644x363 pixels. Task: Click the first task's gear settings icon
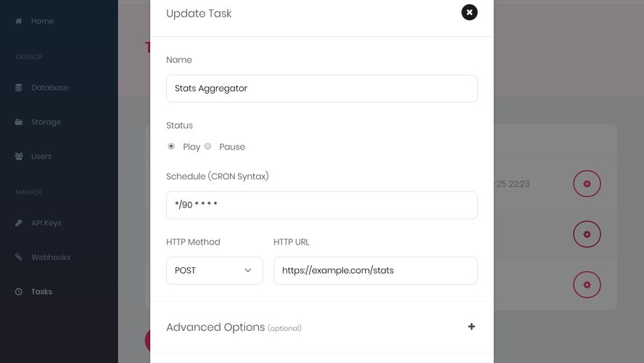tap(587, 184)
